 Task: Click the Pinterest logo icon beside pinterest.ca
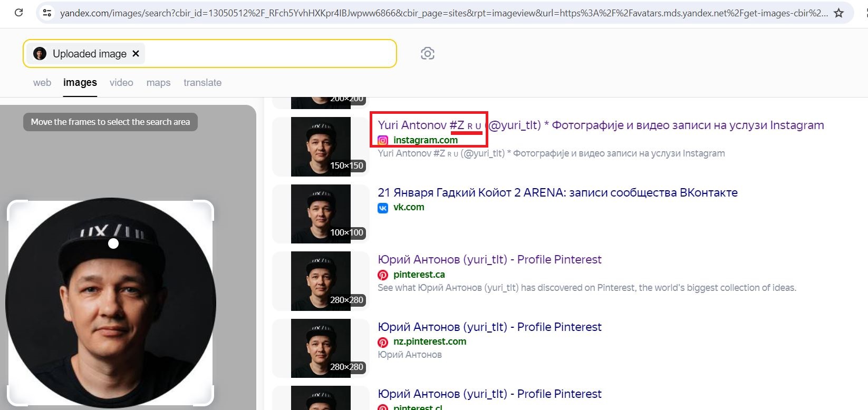[383, 275]
